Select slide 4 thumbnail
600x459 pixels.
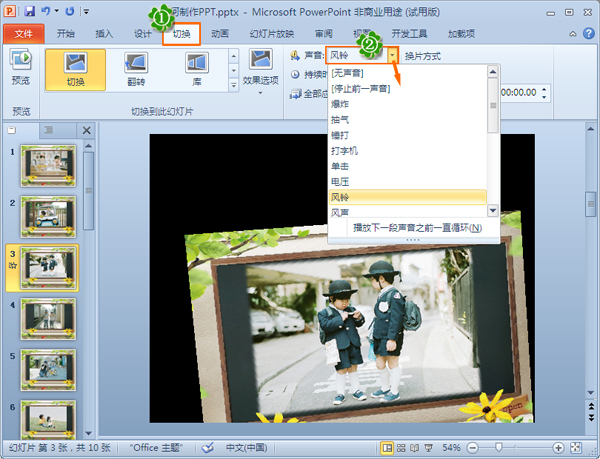pos(48,319)
